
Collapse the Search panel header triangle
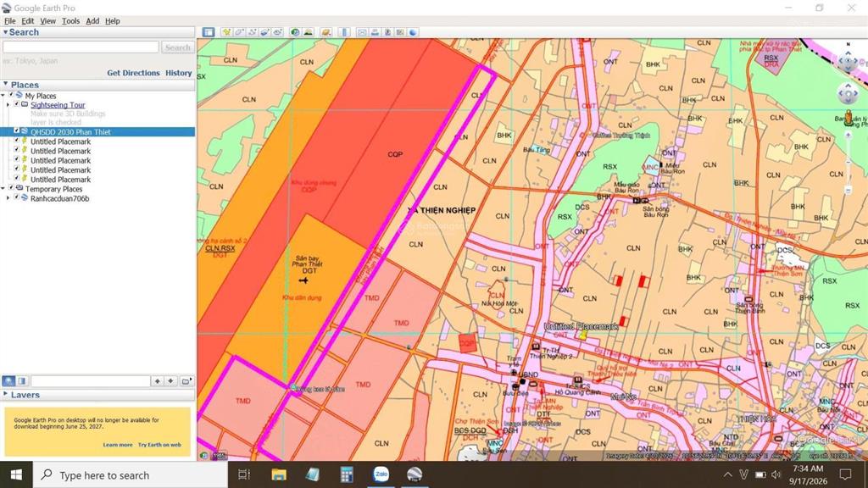point(5,32)
